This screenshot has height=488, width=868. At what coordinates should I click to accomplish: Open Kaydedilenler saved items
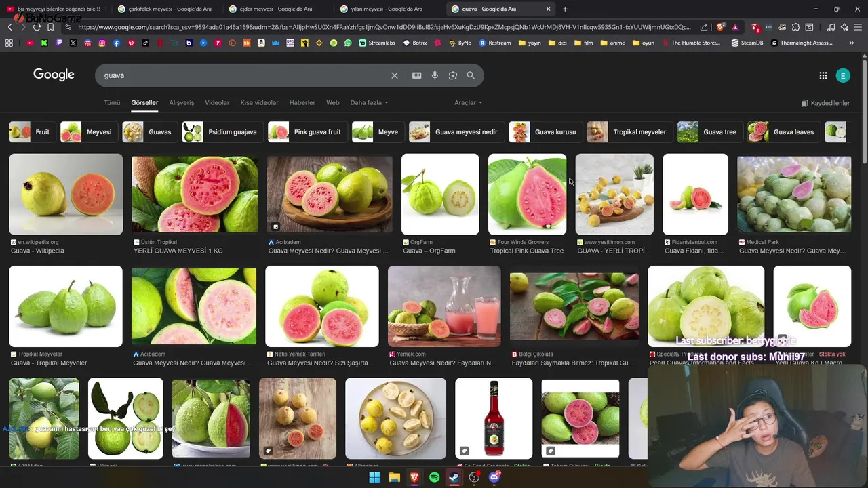(x=825, y=103)
